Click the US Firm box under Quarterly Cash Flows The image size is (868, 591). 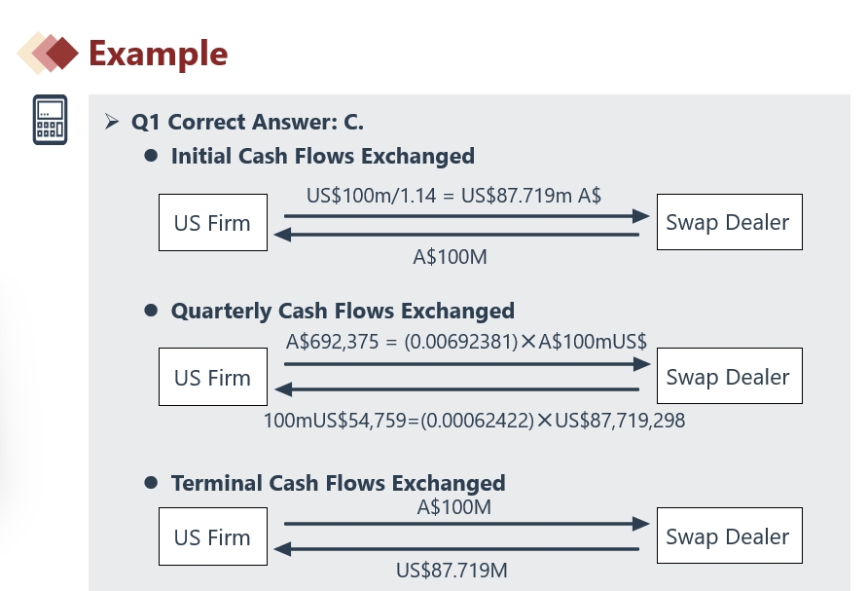[212, 378]
